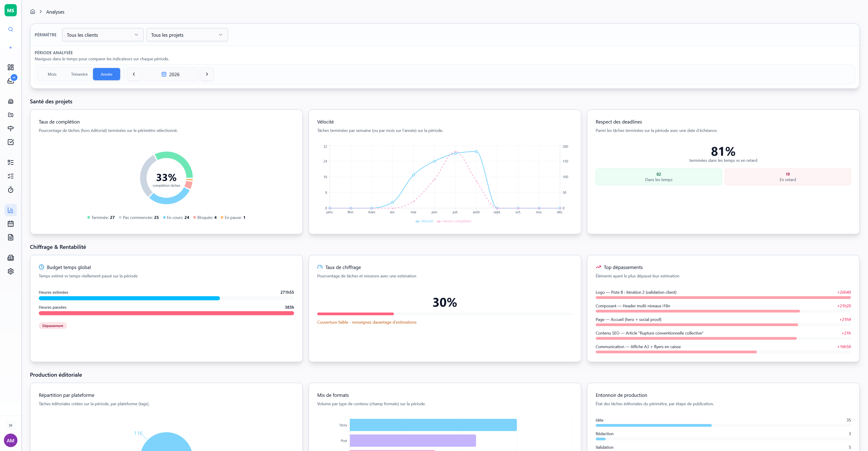
Task: Open the folder icon in the sidebar
Action: (x=10, y=115)
